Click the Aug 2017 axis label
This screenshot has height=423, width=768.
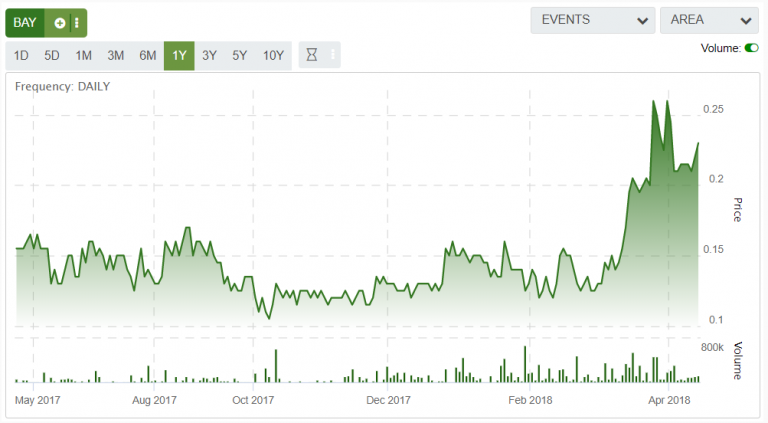click(x=154, y=400)
